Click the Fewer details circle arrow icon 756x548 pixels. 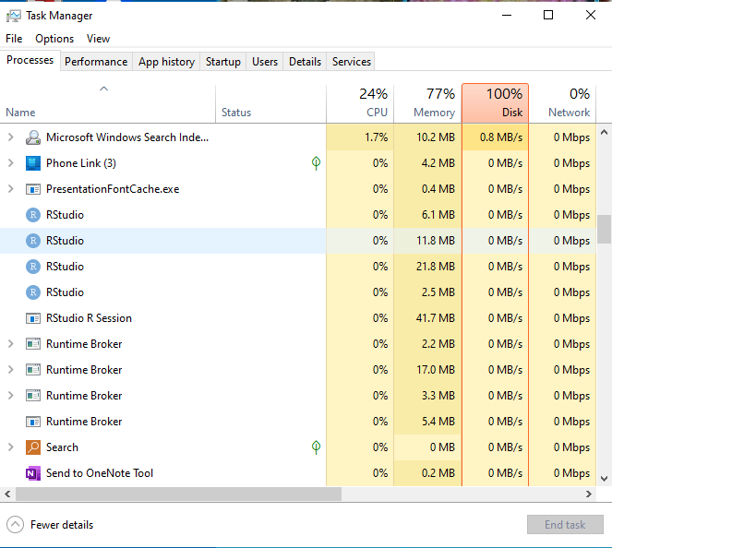pos(15,525)
